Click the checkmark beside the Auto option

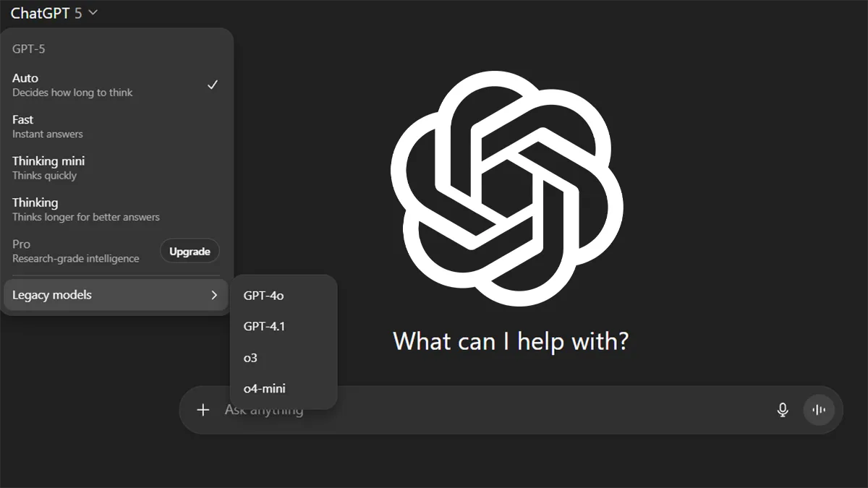pos(213,85)
